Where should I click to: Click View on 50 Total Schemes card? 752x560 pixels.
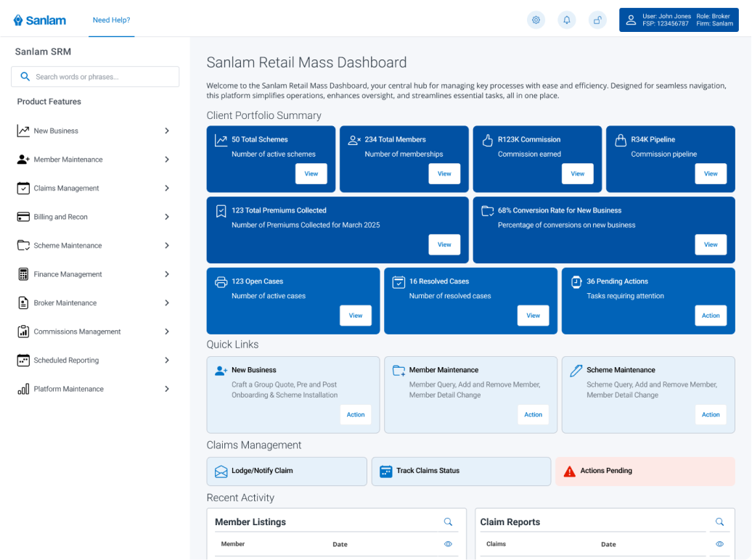tap(311, 174)
